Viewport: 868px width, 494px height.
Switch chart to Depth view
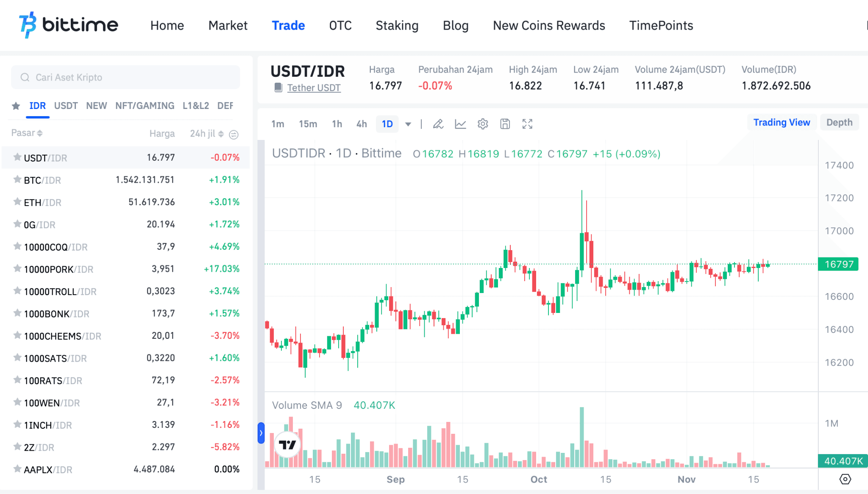(x=839, y=123)
